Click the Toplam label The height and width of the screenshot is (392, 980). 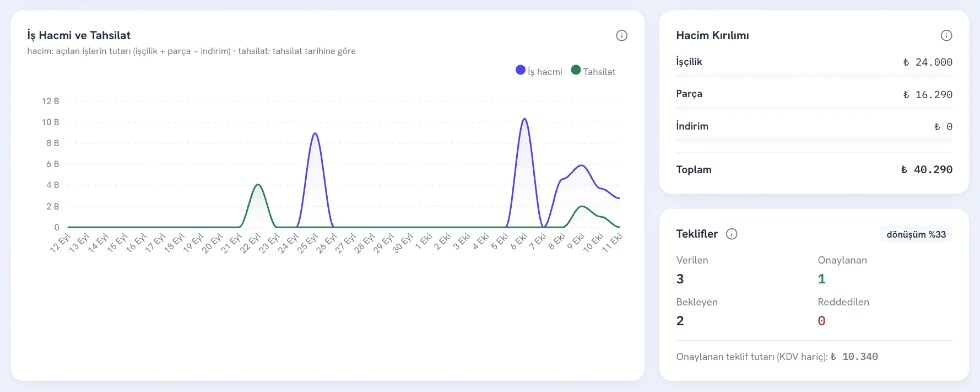click(694, 170)
